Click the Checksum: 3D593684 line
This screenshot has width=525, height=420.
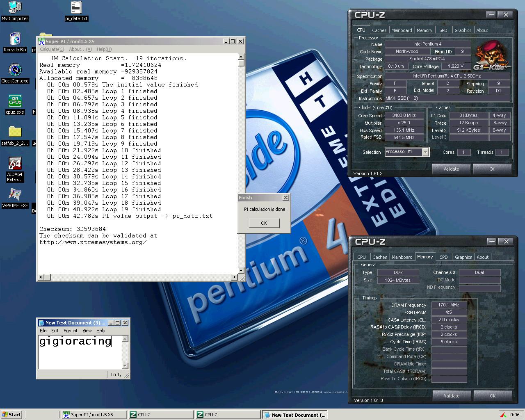tap(73, 229)
